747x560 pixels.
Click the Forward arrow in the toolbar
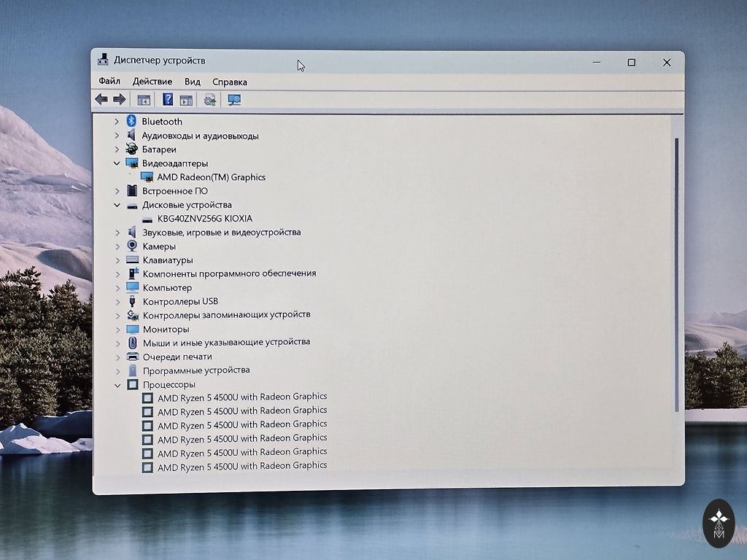coord(120,99)
